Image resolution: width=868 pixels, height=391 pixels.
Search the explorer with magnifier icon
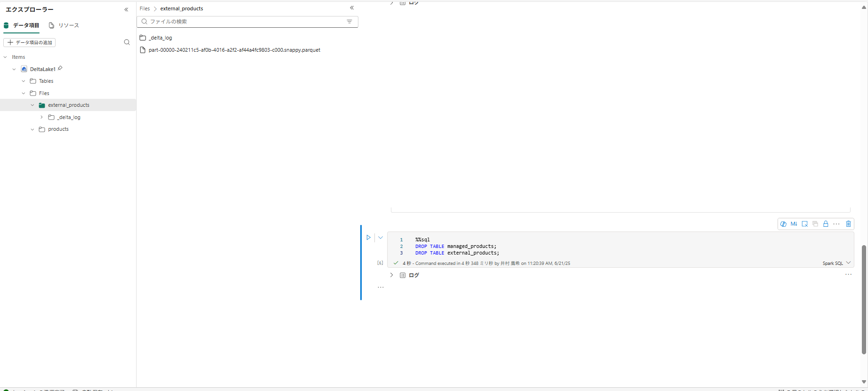coord(127,42)
